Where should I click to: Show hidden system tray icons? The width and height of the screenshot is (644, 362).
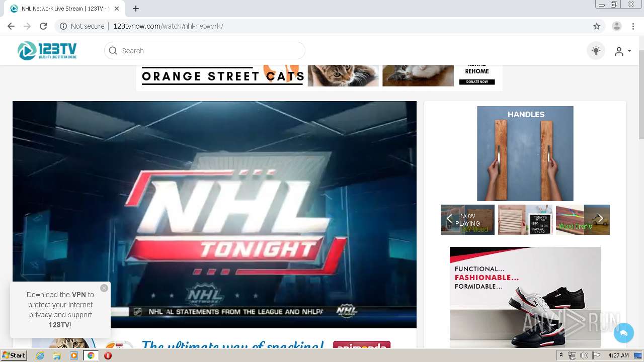pyautogui.click(x=561, y=355)
